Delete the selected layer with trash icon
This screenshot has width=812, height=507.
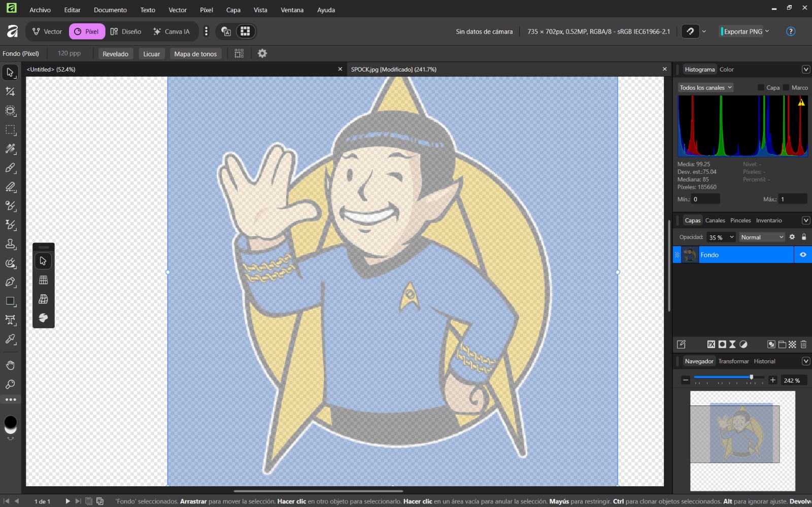click(804, 345)
